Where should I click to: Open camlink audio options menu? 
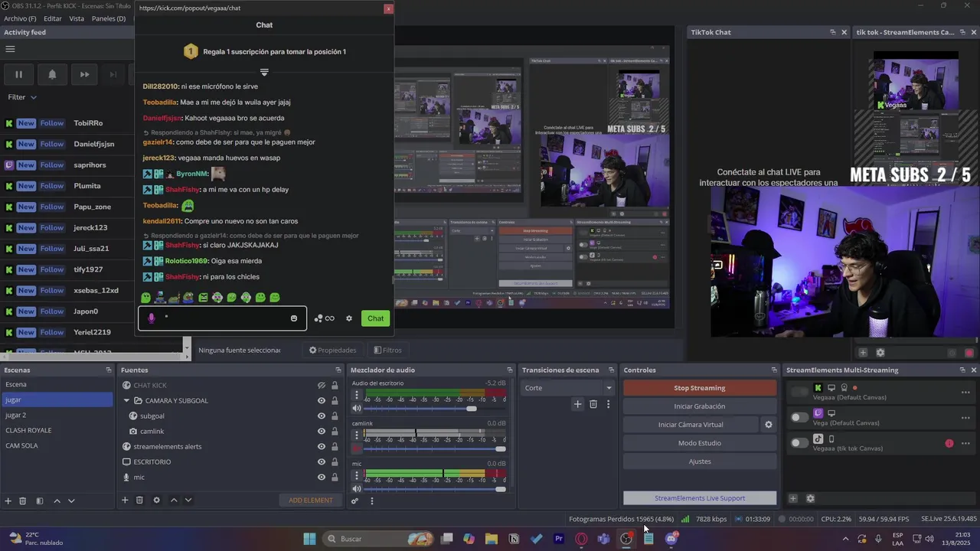coord(356,436)
